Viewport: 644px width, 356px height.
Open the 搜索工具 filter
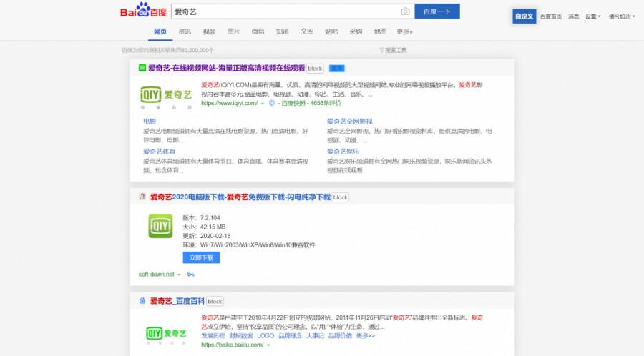click(393, 50)
